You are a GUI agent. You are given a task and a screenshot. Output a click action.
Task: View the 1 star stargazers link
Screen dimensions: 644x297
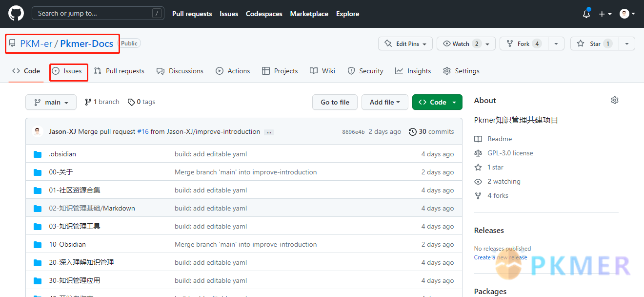489,168
